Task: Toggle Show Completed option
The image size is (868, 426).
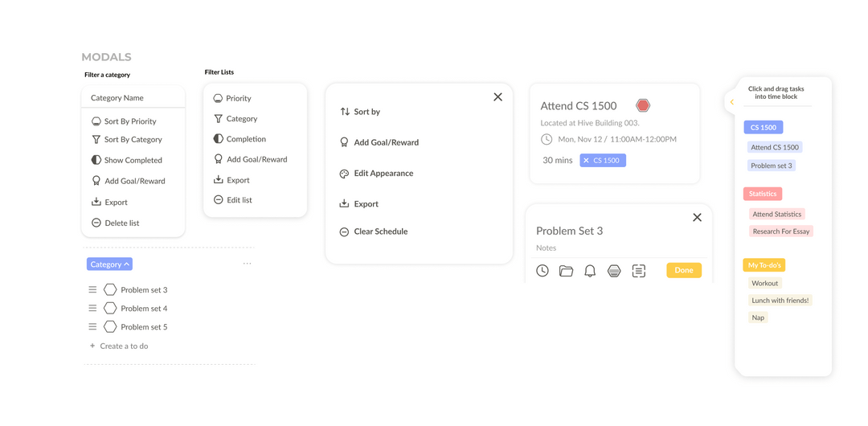Action: point(127,160)
